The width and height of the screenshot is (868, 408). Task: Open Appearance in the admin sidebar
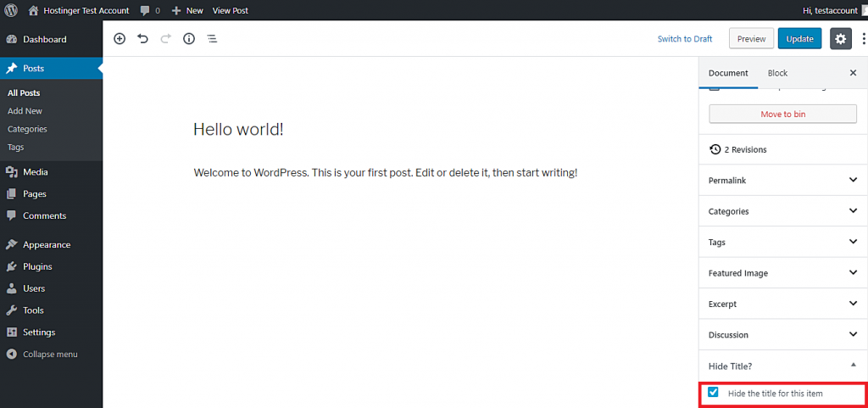[x=47, y=244]
